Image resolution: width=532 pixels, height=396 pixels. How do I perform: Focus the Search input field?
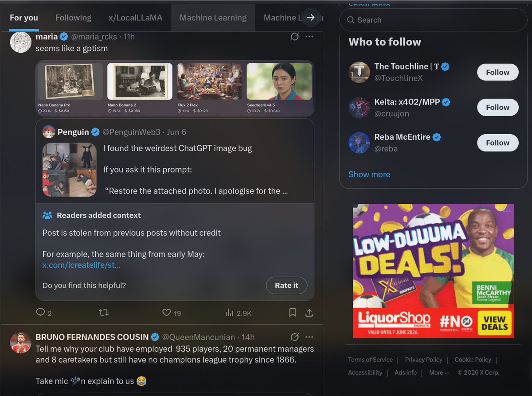pos(433,20)
